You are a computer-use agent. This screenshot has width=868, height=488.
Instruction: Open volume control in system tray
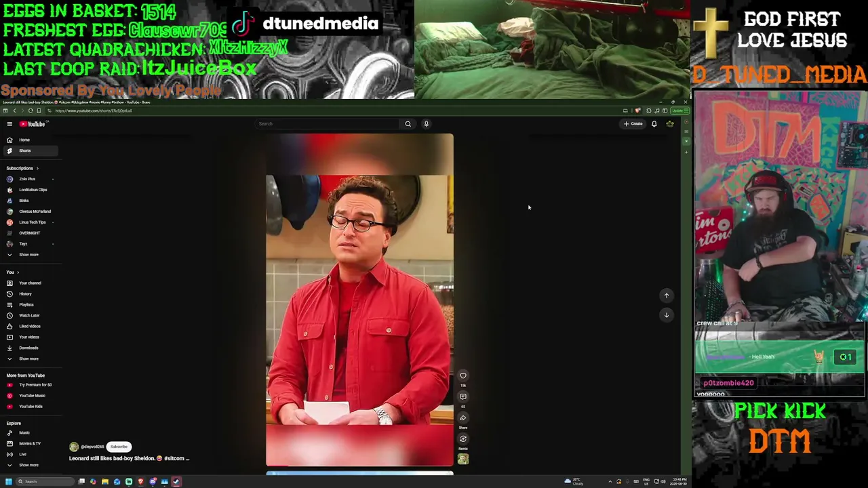(663, 482)
